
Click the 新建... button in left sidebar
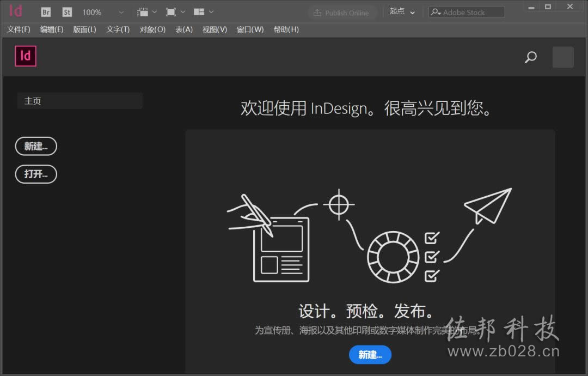click(x=36, y=146)
